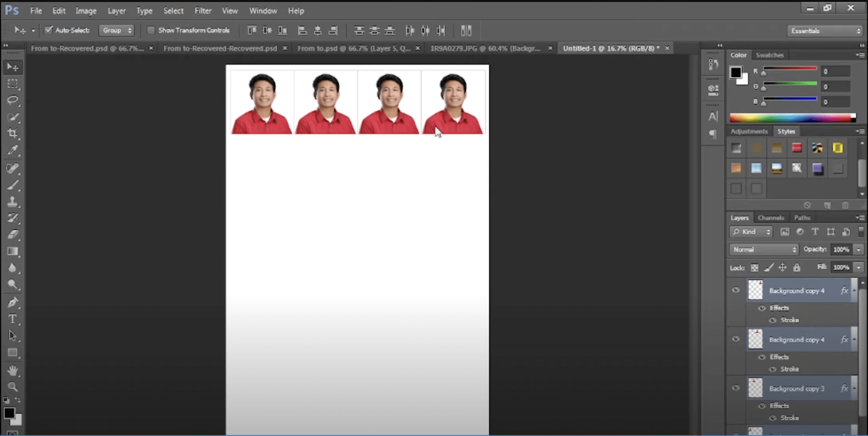Viewport: 868px width, 436px height.
Task: Toggle Stroke visibility under top Background copy 4
Action: point(773,320)
